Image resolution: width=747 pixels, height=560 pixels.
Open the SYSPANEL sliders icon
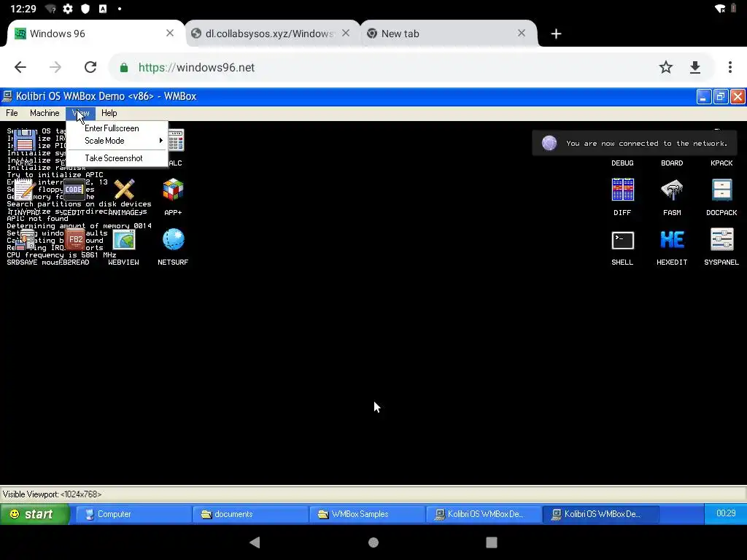pyautogui.click(x=721, y=239)
